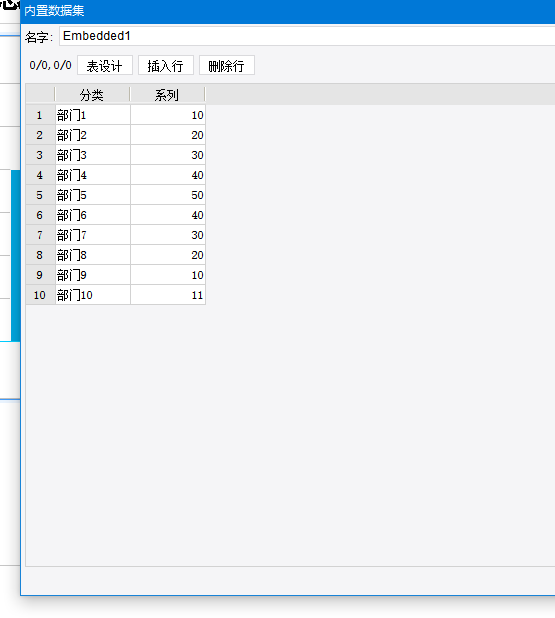Select row header number 3
Screen dimensions: 555x618
point(40,155)
